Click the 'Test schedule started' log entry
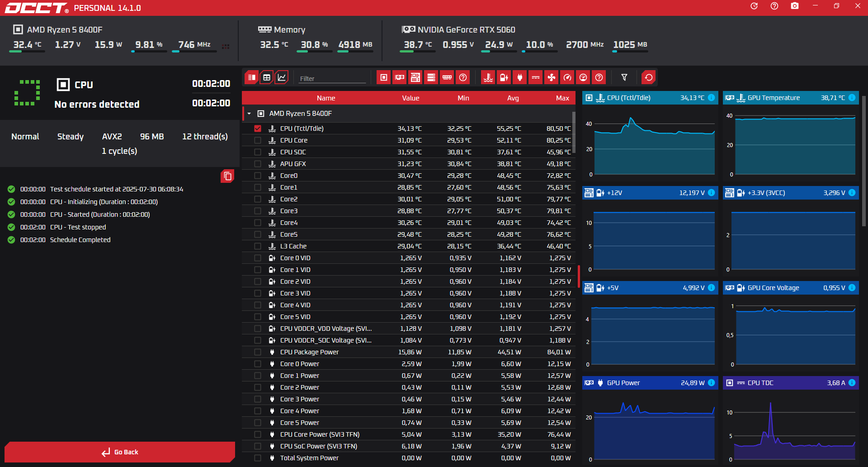 (x=117, y=189)
